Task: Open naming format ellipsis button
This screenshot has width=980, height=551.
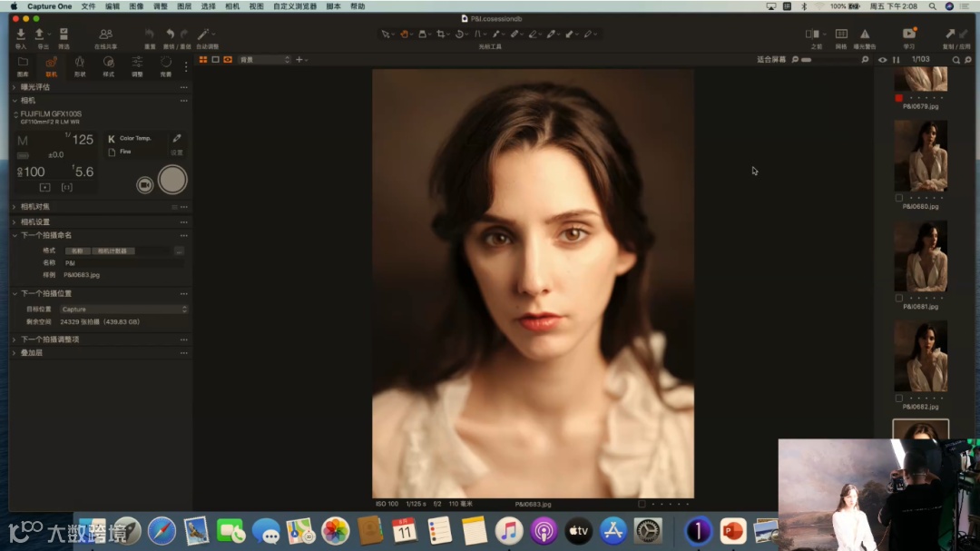Action: [179, 251]
